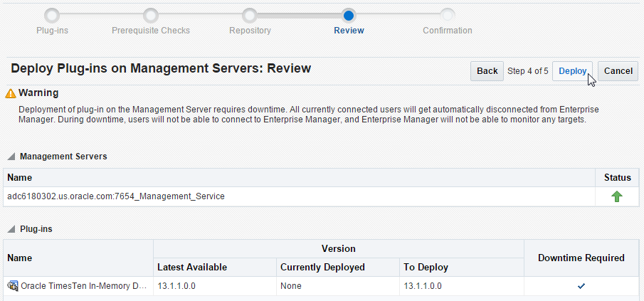Collapse the Management Servers section
Screen dimensions: 644x301
click(11, 157)
